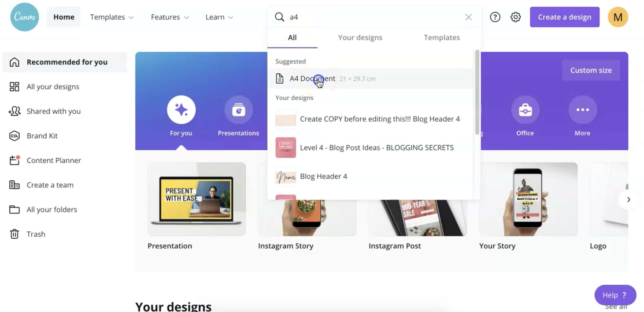Click the search results scrollbar
The height and width of the screenshot is (312, 644).
point(477,92)
